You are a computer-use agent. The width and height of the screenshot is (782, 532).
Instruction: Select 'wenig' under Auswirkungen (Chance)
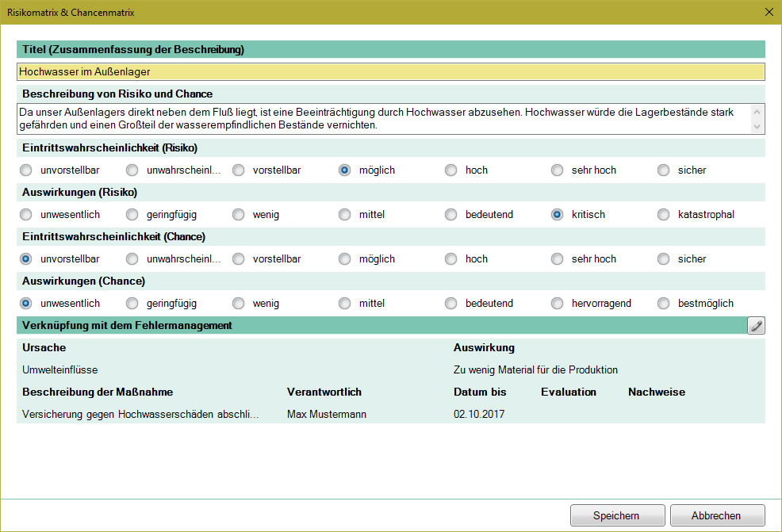point(239,304)
